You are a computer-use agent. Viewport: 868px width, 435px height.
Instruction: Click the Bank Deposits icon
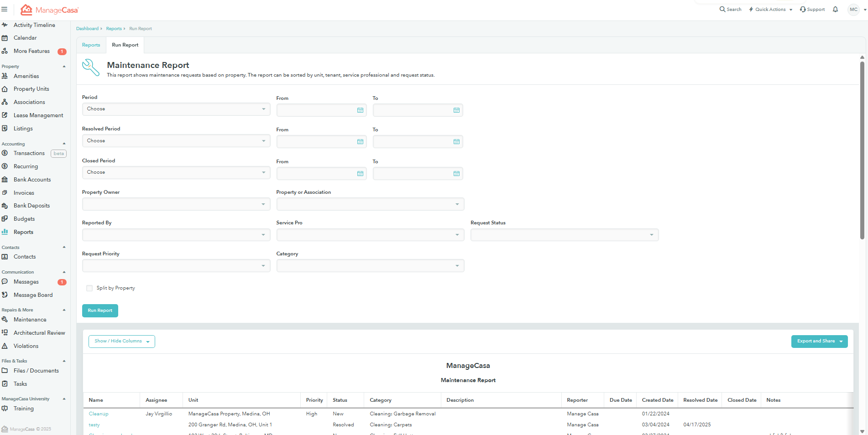tap(5, 206)
